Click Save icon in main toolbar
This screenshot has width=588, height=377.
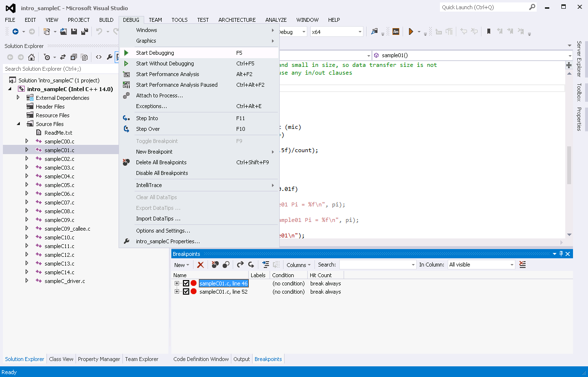point(74,31)
